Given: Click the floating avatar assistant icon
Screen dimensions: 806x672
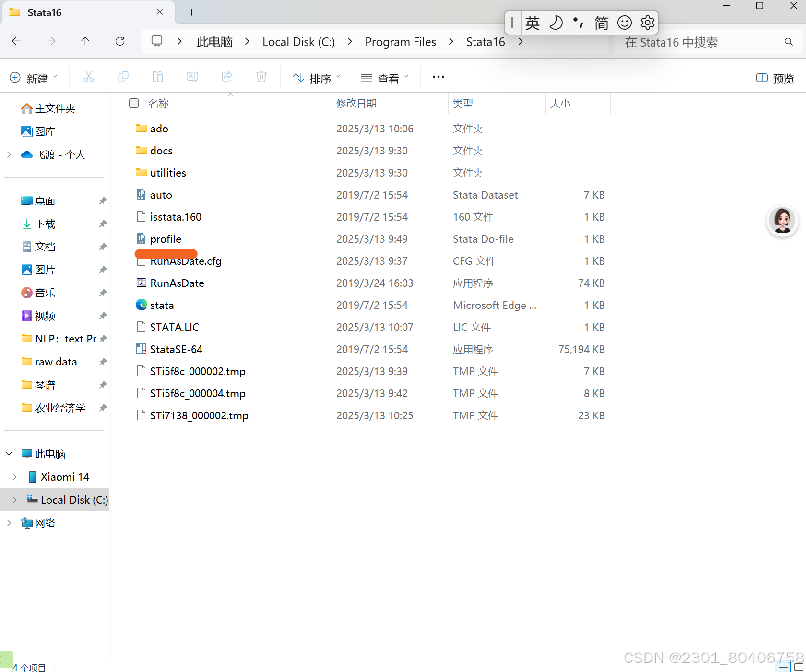Looking at the screenshot, I should 782,221.
